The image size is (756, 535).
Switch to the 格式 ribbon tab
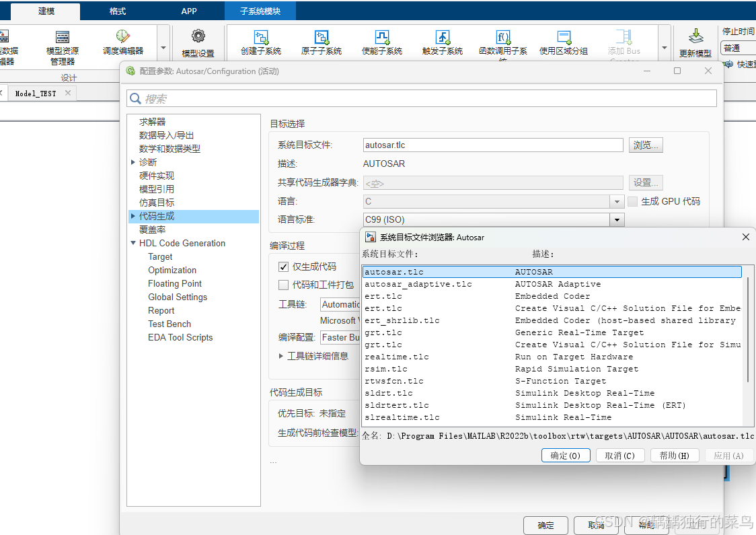point(116,11)
